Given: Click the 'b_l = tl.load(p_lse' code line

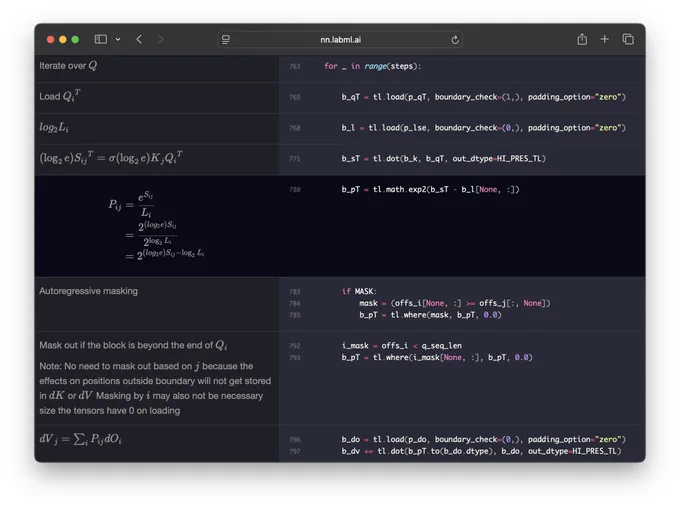Looking at the screenshot, I should (x=484, y=128).
